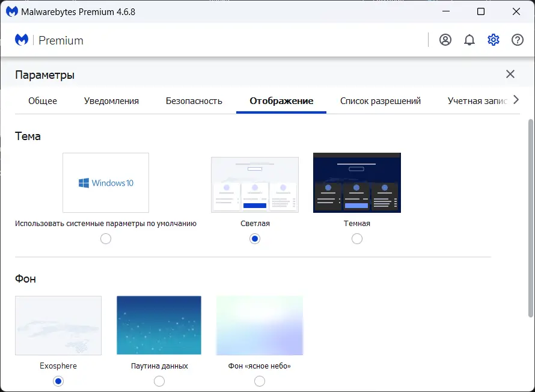
Task: Click the clear sky background thumbnail
Action: [260, 325]
